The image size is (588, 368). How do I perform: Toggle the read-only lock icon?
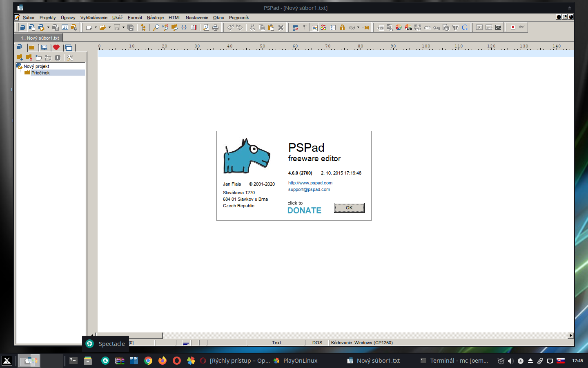342,27
